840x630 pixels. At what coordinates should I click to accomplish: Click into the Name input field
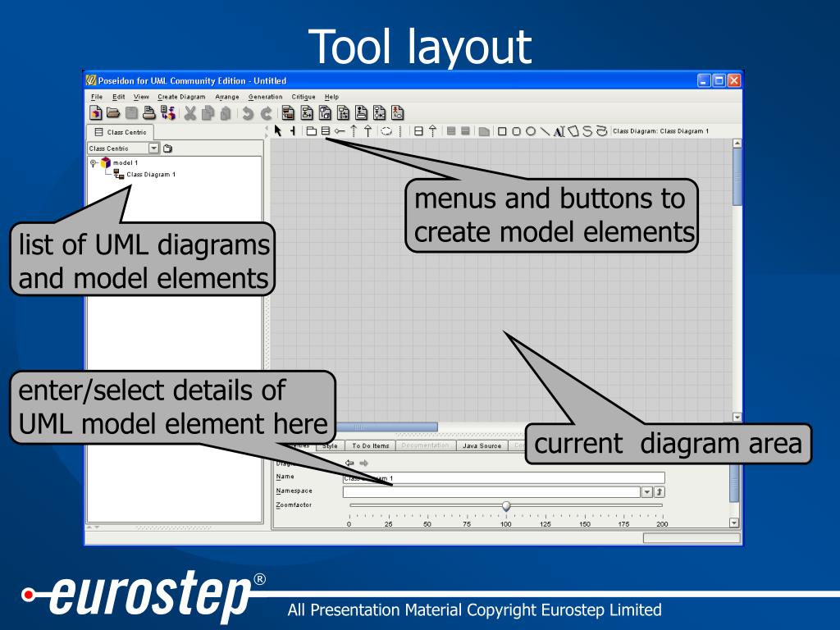coord(504,478)
